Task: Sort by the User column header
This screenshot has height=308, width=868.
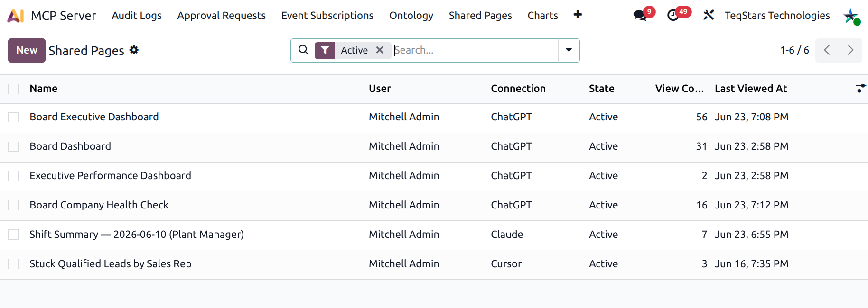Action: tap(380, 89)
